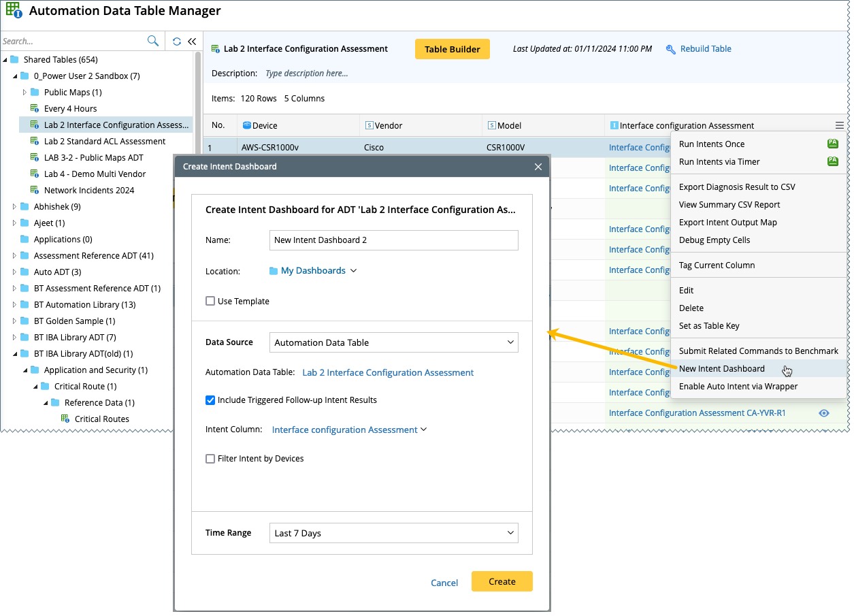Open the column hamburger menu icon
The width and height of the screenshot is (854, 616).
pos(840,125)
